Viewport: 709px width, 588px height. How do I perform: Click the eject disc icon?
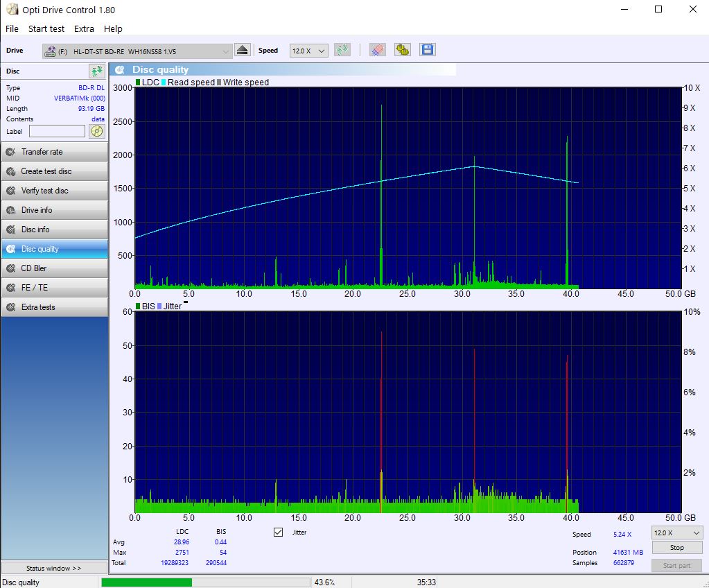tap(242, 50)
